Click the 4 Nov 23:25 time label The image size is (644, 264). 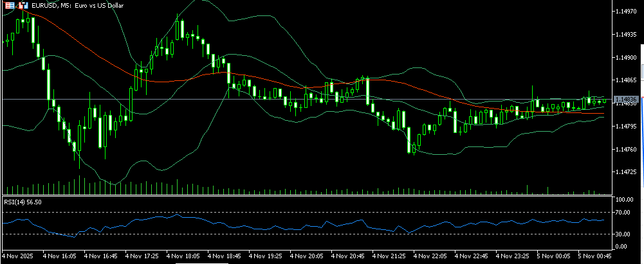coord(513,255)
